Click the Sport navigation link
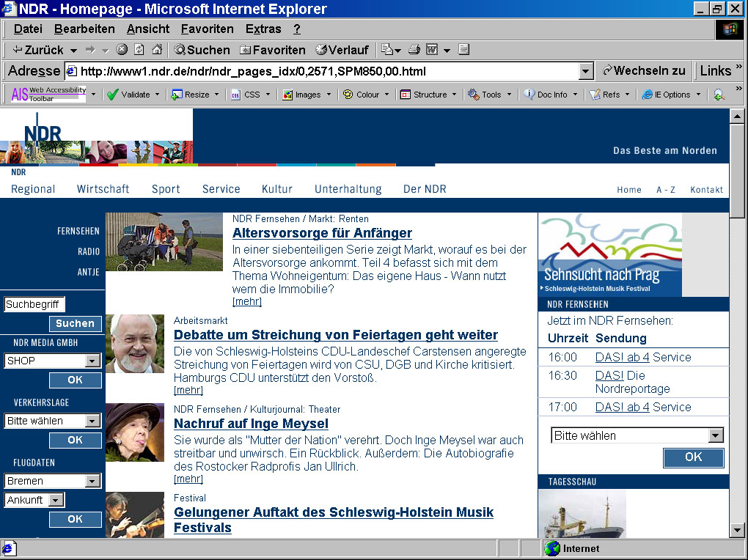 click(x=166, y=189)
